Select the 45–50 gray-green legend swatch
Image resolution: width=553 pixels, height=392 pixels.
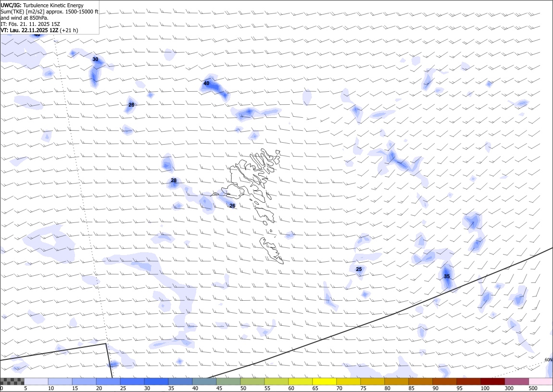point(228,381)
